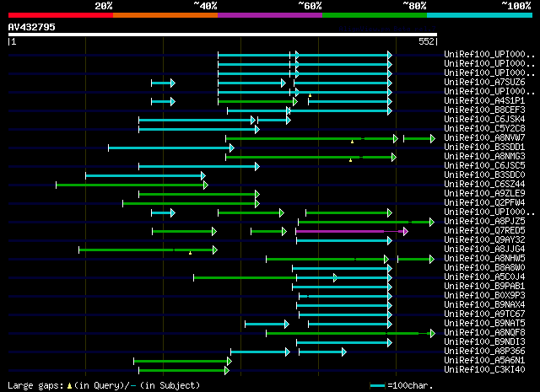Select the UniRef100_Q9AY32 label
540x392 pixels.
tap(484, 240)
